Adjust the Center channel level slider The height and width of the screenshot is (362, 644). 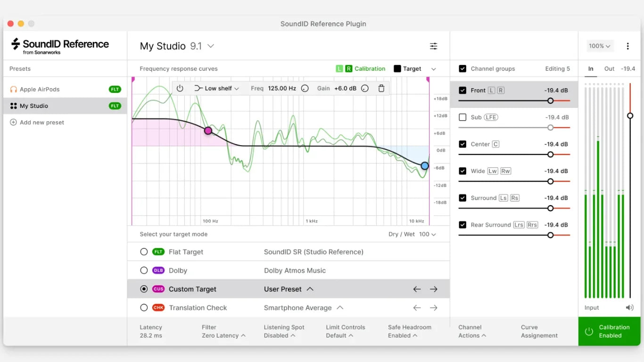514,154
